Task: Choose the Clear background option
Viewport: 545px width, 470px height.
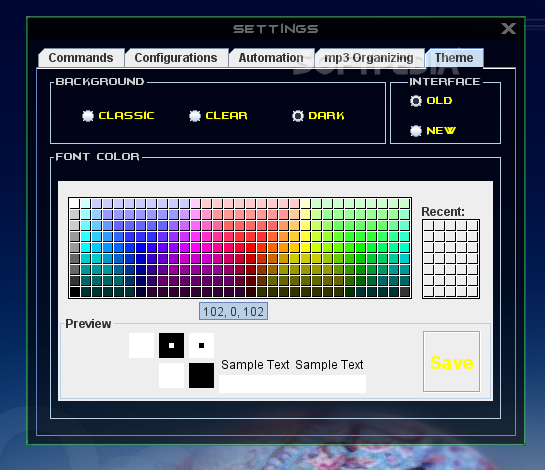Action: [218, 116]
